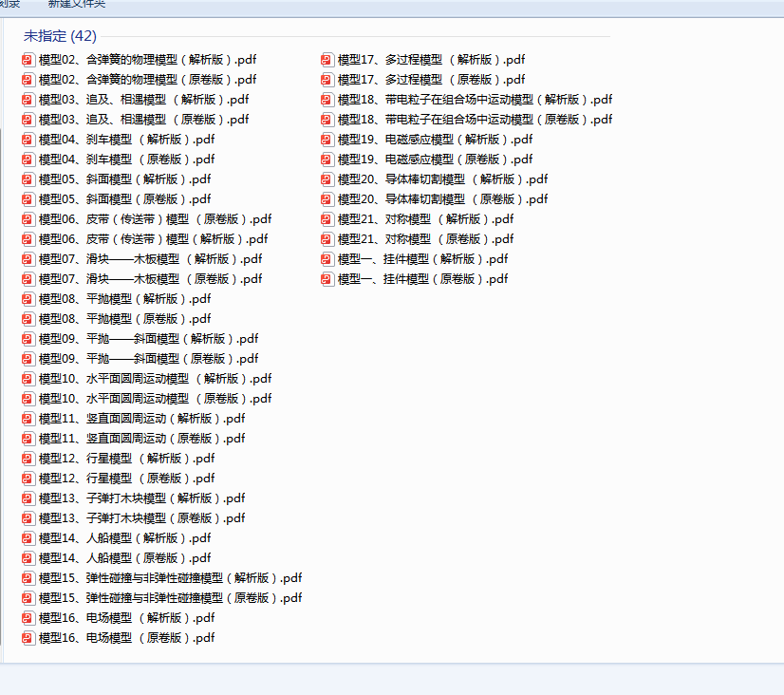This screenshot has width=784, height=695.
Task: Select file name 模型05、斜面模型（解析版）.pdf
Action: [125, 179]
